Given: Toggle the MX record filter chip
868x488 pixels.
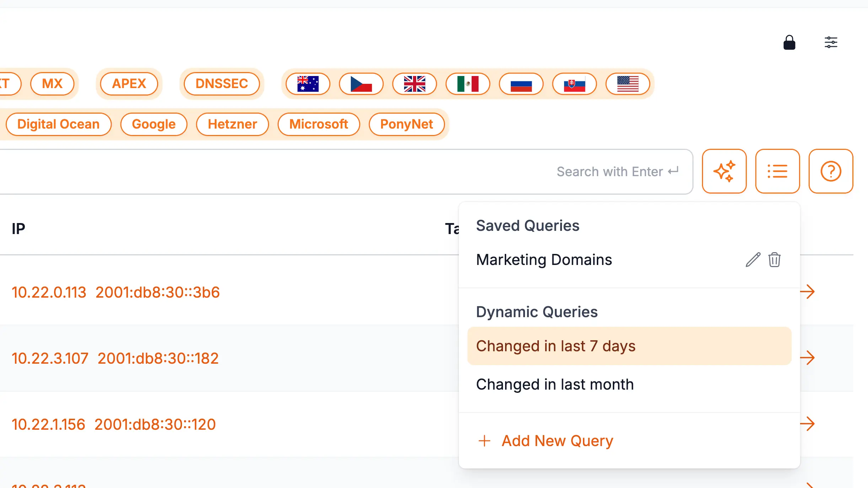Looking at the screenshot, I should click(52, 84).
